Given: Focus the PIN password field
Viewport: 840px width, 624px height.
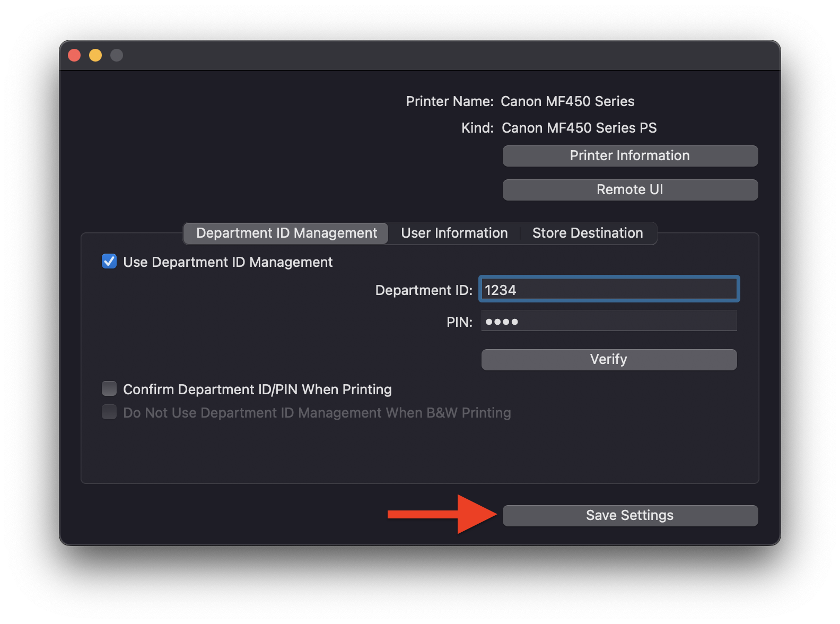Looking at the screenshot, I should [x=609, y=321].
